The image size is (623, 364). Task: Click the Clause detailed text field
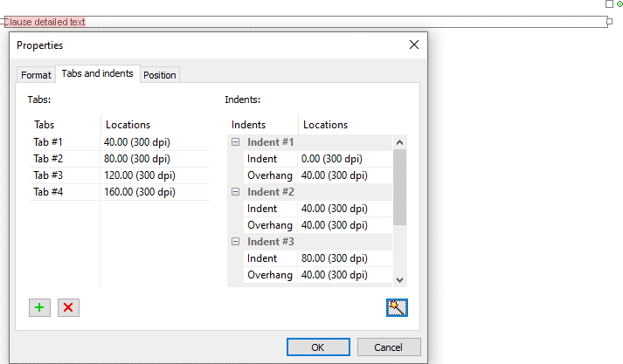pyautogui.click(x=306, y=22)
